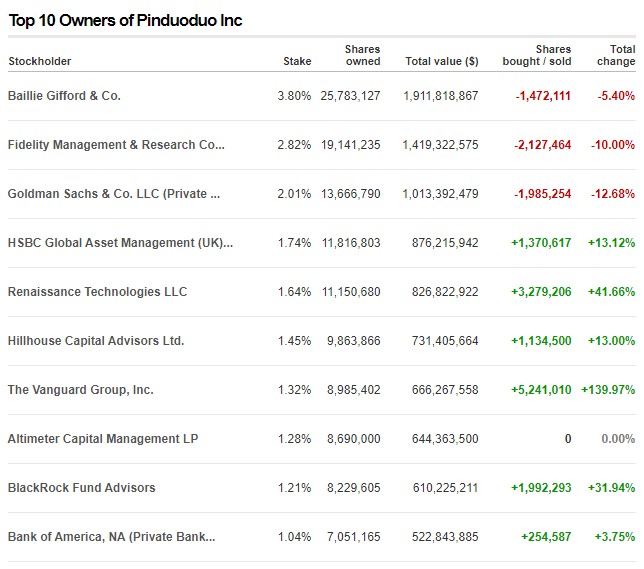Select the title Top 10 Owners of Pinduoduo Inc
The width and height of the screenshot is (644, 569).
point(125,20)
